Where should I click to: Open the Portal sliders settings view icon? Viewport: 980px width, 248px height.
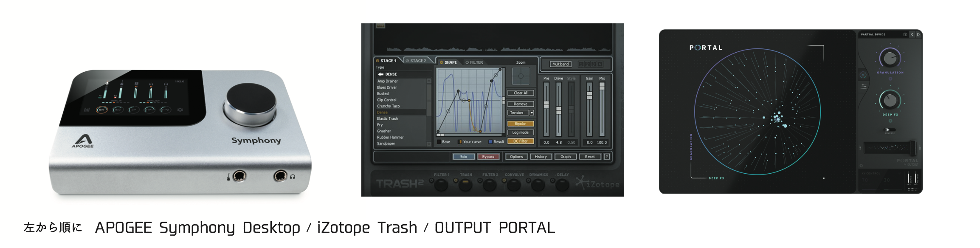[x=864, y=86]
